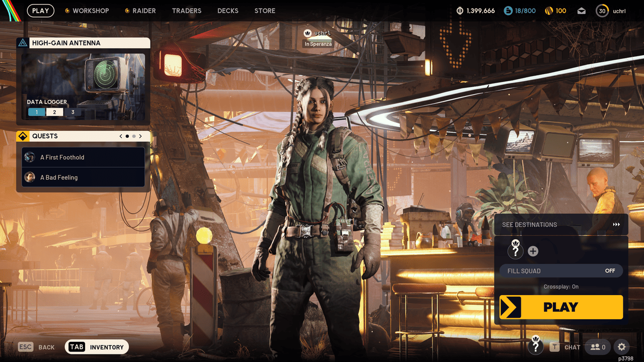Image resolution: width=644 pixels, height=362 pixels.
Task: Open the Decks tab
Action: pyautogui.click(x=228, y=11)
